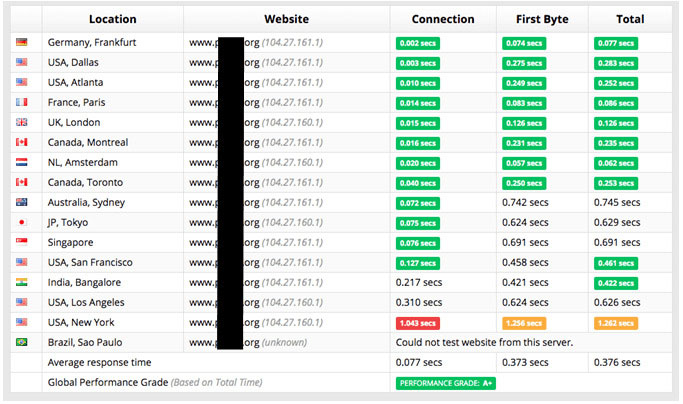The image size is (683, 404).
Task: Open the website link in Frankfurt row
Action: pos(256,42)
